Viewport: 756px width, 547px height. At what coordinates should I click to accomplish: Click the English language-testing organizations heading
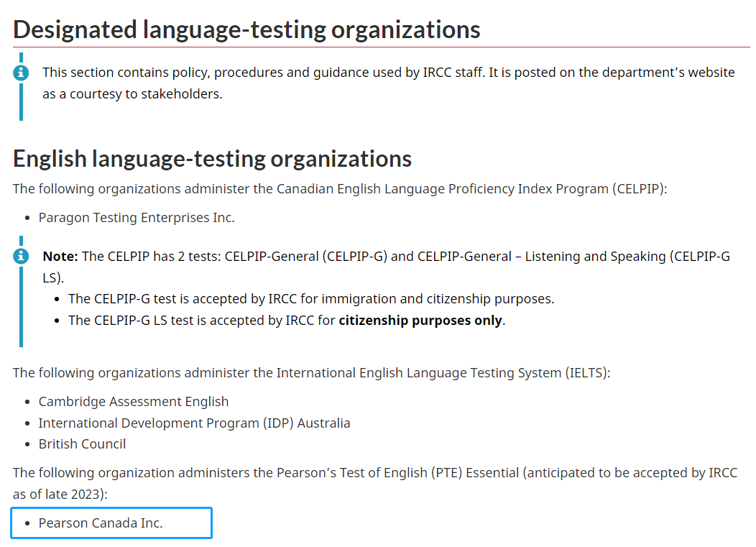pos(212,158)
